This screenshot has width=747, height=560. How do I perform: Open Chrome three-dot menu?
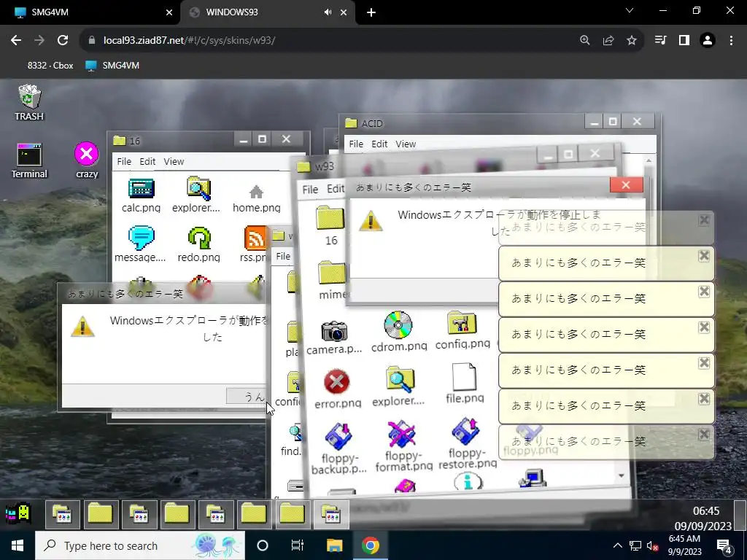(731, 41)
